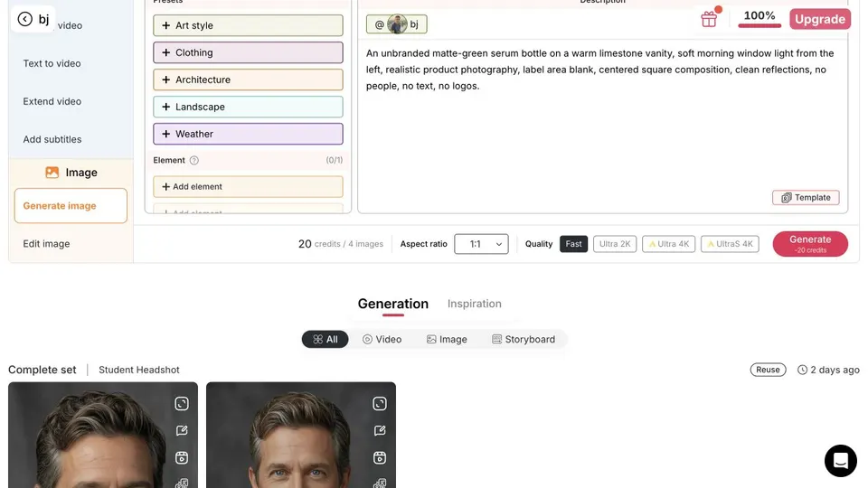This screenshot has width=868, height=488.
Task: Click the @ bj character tag
Action: coord(396,24)
